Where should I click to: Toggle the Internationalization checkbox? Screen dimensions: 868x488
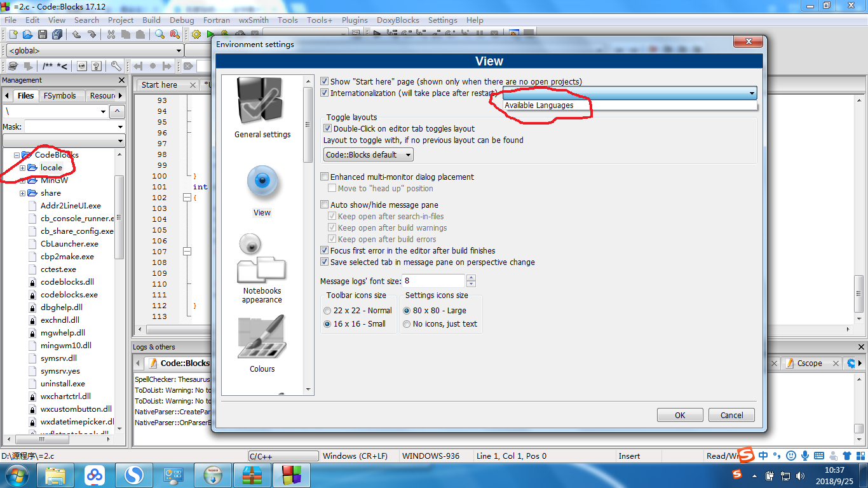click(325, 93)
